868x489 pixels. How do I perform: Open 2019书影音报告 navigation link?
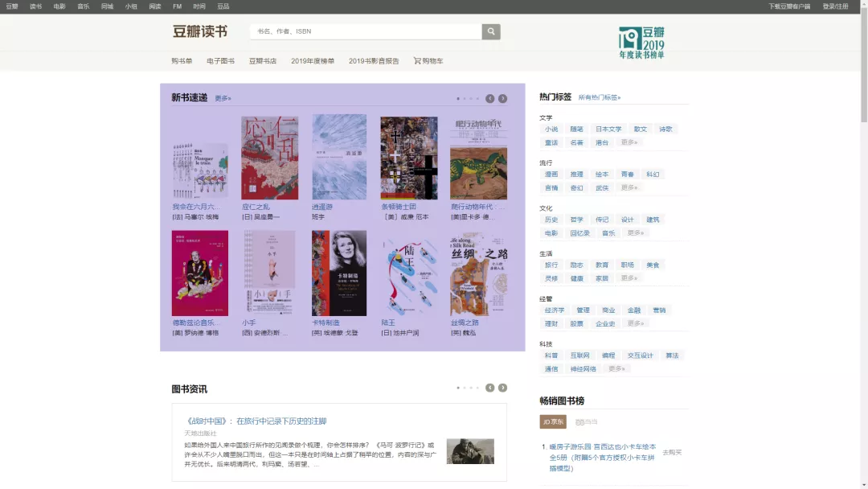tap(374, 61)
